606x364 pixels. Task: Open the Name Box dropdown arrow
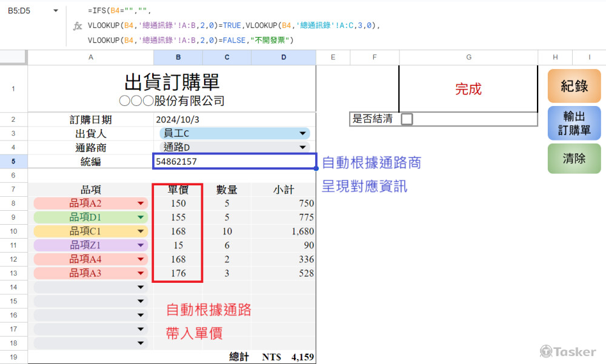pos(56,10)
